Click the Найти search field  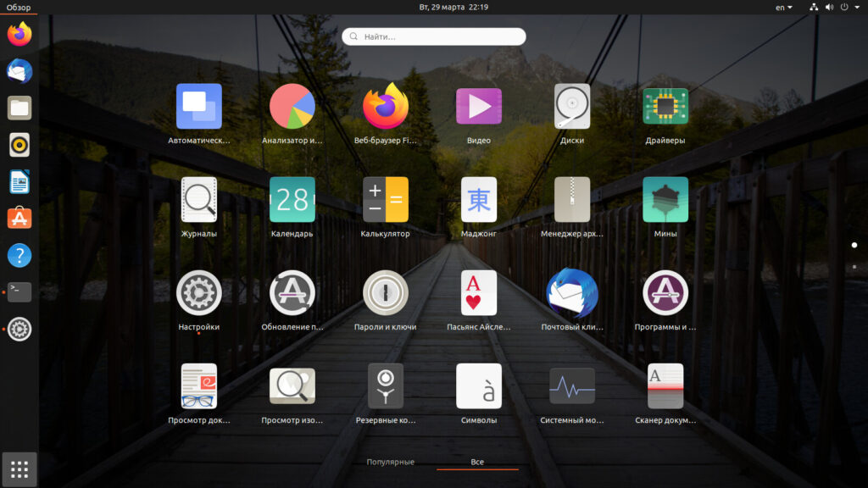434,36
